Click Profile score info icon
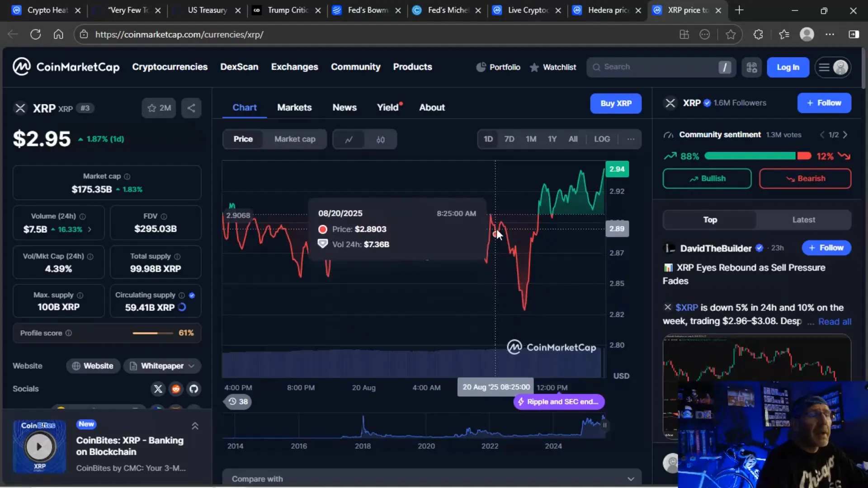This screenshot has width=868, height=488. pos(69,333)
